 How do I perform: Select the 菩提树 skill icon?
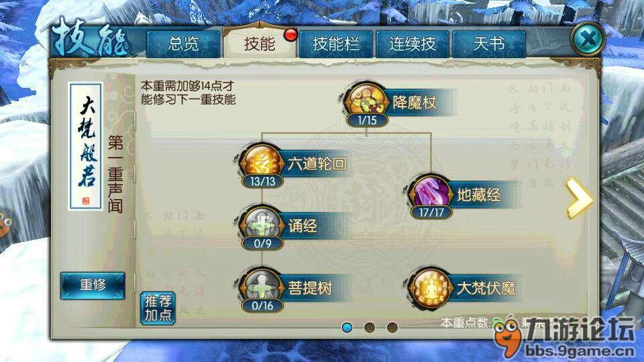click(262, 288)
